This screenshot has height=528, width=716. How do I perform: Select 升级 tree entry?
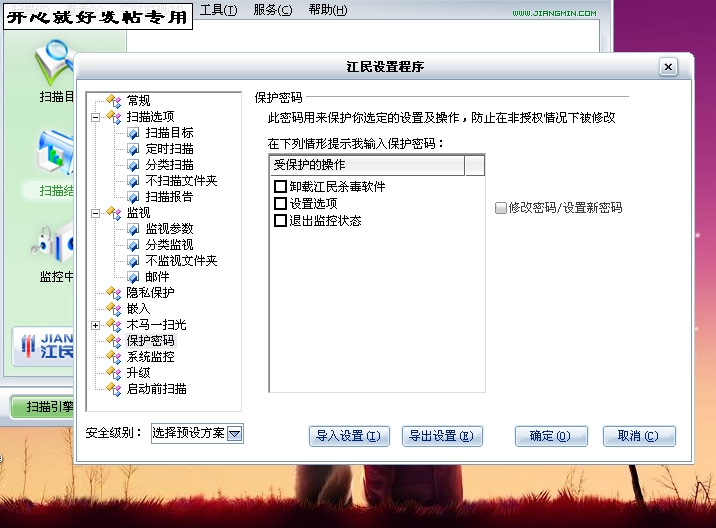point(138,373)
